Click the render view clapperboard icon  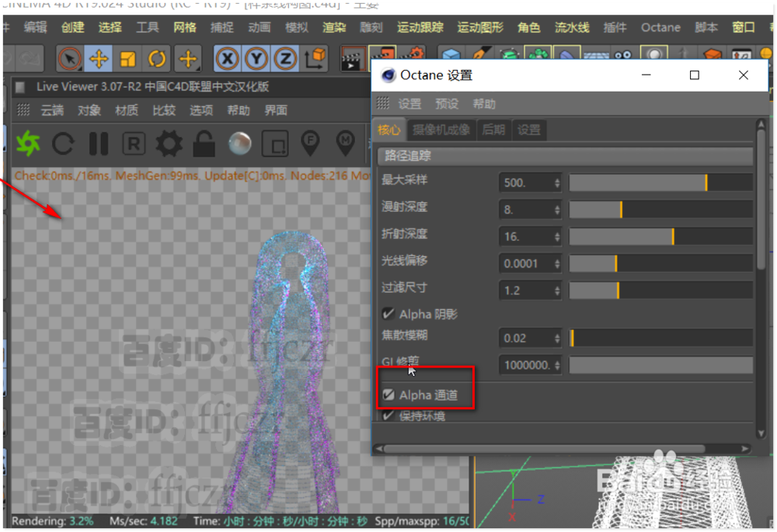coord(354,59)
